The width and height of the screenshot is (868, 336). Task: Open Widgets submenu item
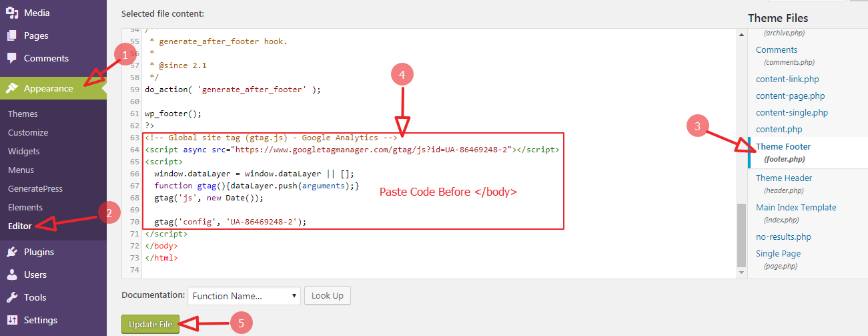click(x=24, y=151)
